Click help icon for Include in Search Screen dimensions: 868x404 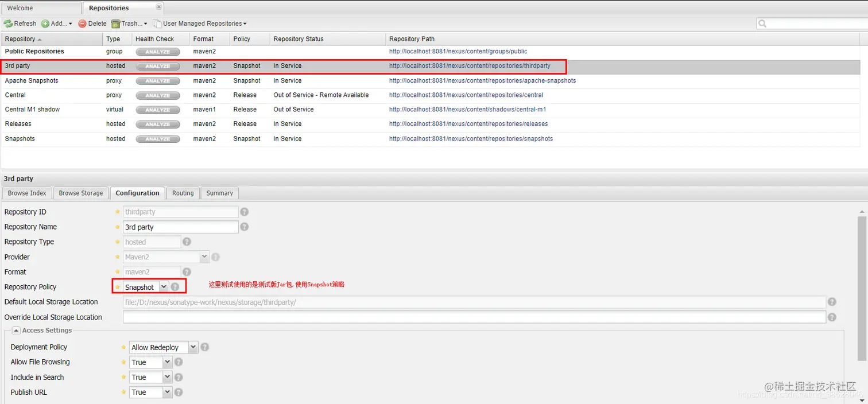(x=179, y=377)
